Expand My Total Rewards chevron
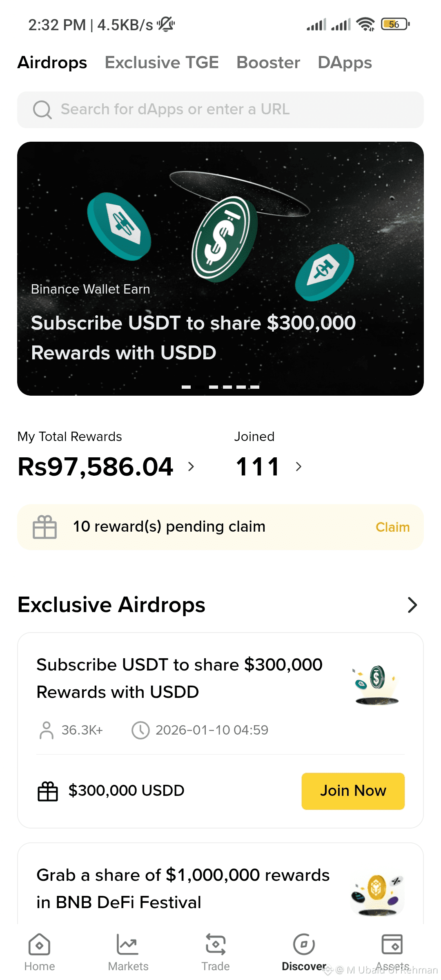This screenshot has width=441, height=980. point(191,466)
